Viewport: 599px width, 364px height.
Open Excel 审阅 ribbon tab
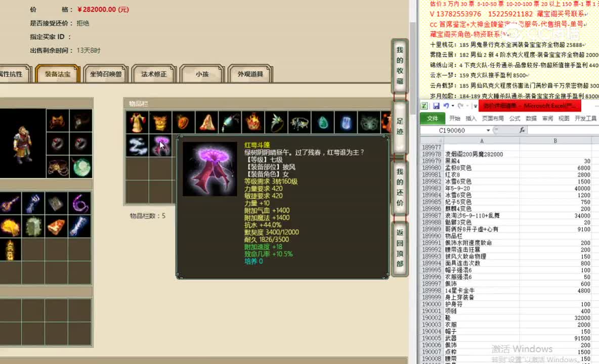click(x=547, y=119)
